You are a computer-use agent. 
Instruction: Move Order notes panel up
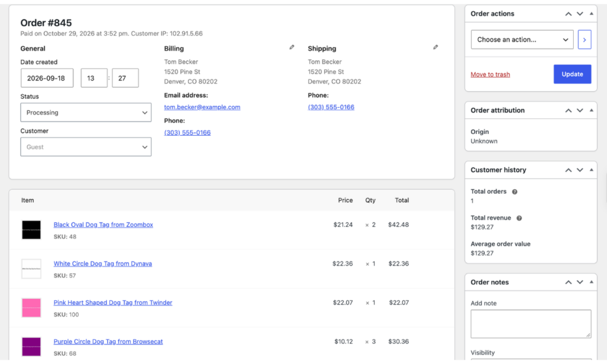(x=568, y=282)
